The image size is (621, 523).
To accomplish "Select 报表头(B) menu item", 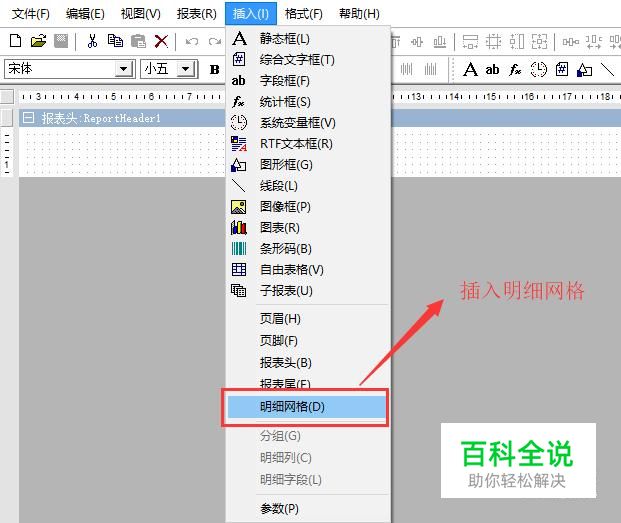I will coord(308,362).
